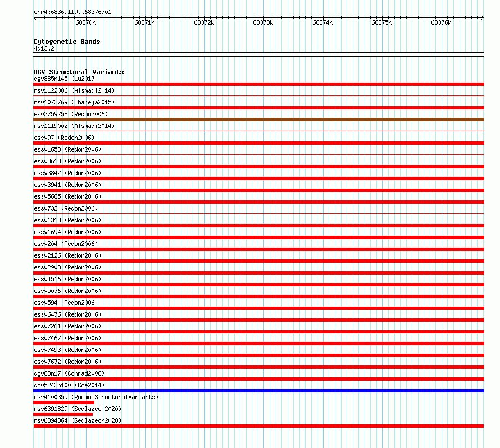Select the 4q13.2 band label
The image size is (500, 448).
point(44,48)
